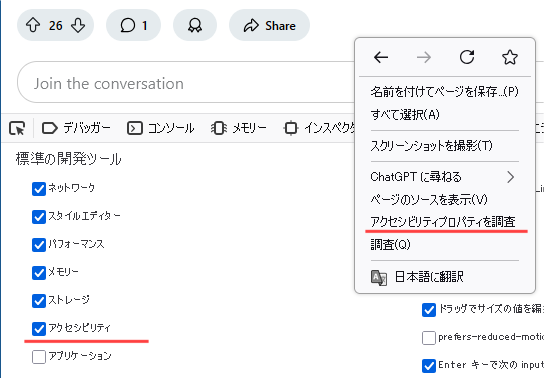Screen dimensions: 544x378
Task: Uncheck the スタイルエディター checkbox
Action: coord(39,217)
